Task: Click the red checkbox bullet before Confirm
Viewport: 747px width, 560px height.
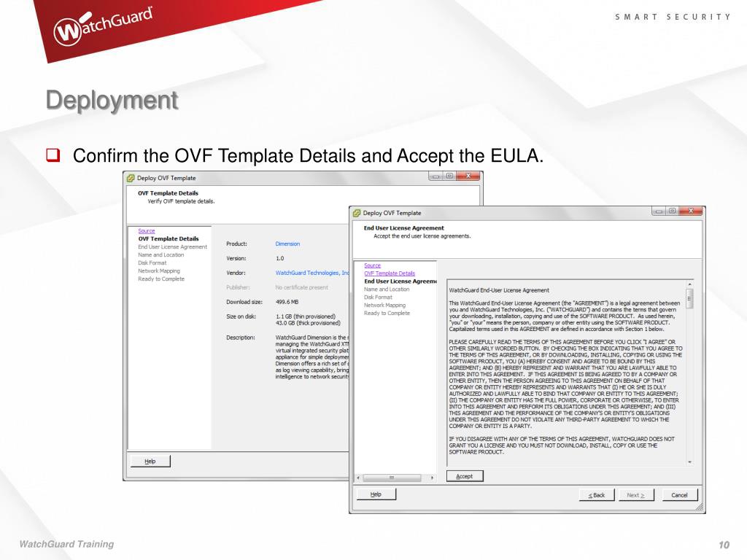Action: [x=53, y=155]
